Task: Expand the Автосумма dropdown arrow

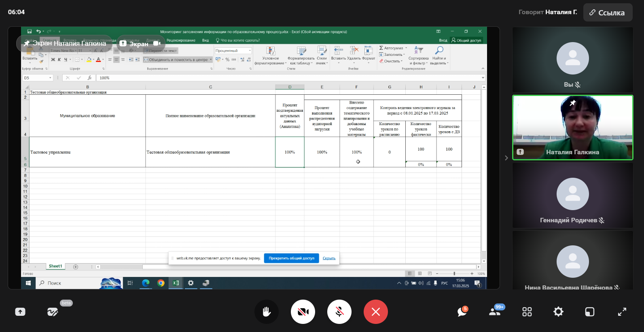Action: 406,48
